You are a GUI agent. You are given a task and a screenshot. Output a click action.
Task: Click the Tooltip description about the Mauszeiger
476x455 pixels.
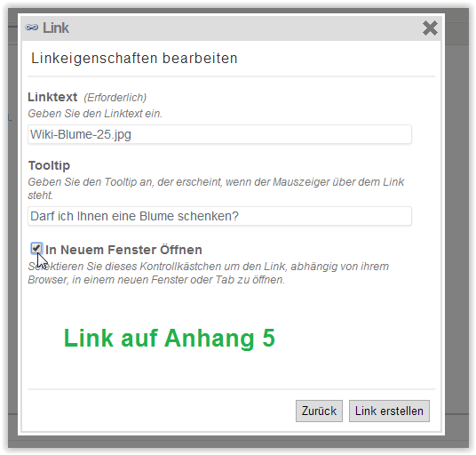tap(216, 188)
